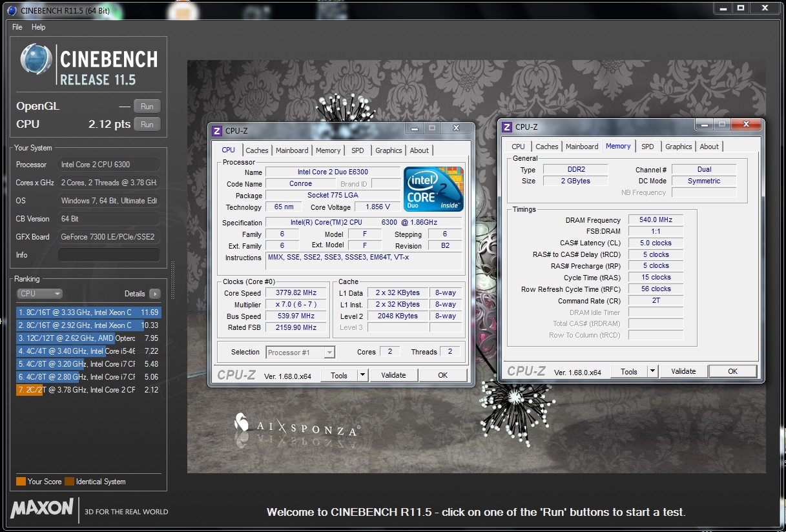Screen dimensions: 786x532
Task: Click the Multiplier value x 7.0 ( 6 - 7 )
Action: coord(296,305)
